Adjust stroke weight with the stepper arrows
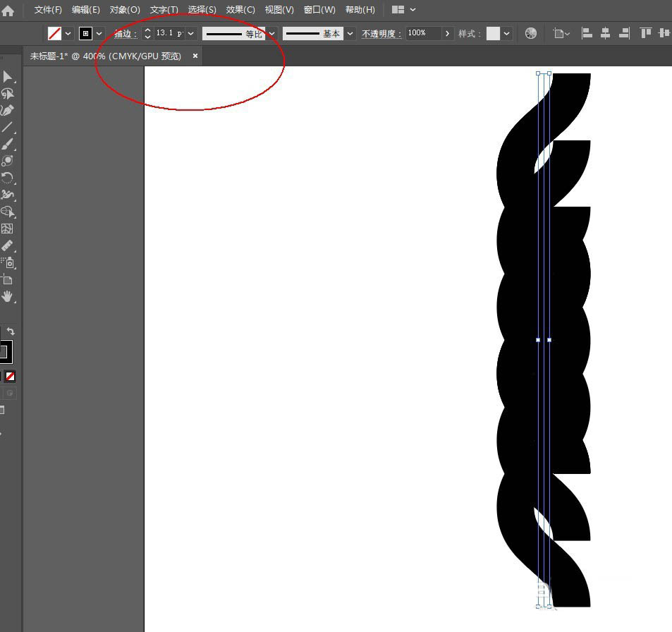The height and width of the screenshot is (632, 672). pos(147,33)
